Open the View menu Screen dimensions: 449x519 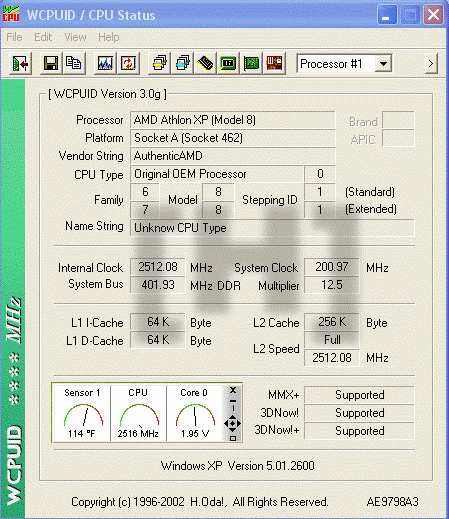coord(75,37)
